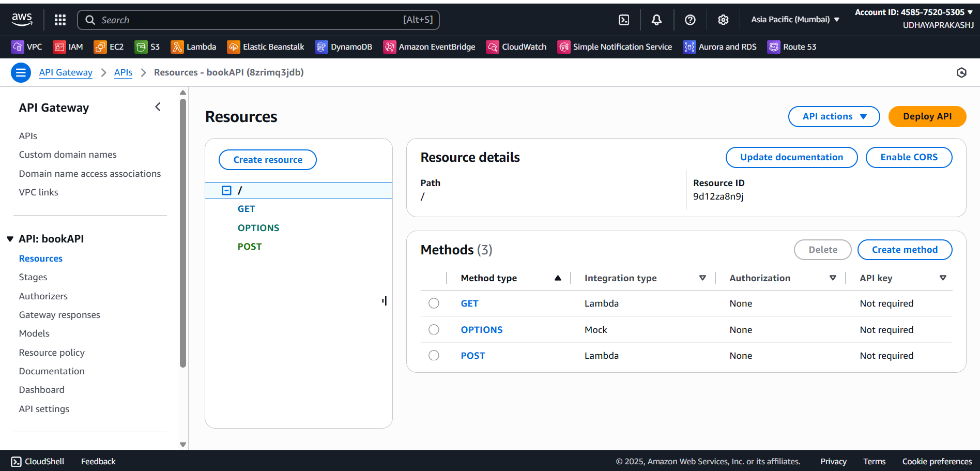Go to Models in the sidebar

pyautogui.click(x=34, y=333)
